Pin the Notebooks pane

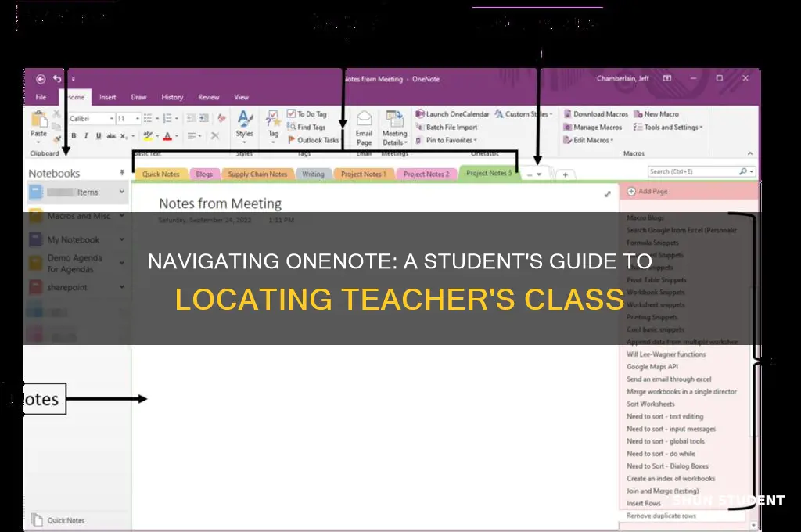122,173
